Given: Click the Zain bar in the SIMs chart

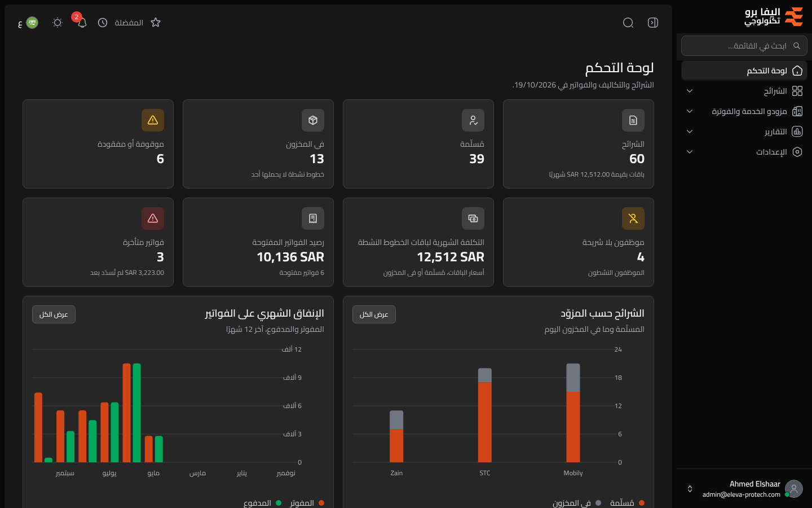Looking at the screenshot, I should [396, 436].
